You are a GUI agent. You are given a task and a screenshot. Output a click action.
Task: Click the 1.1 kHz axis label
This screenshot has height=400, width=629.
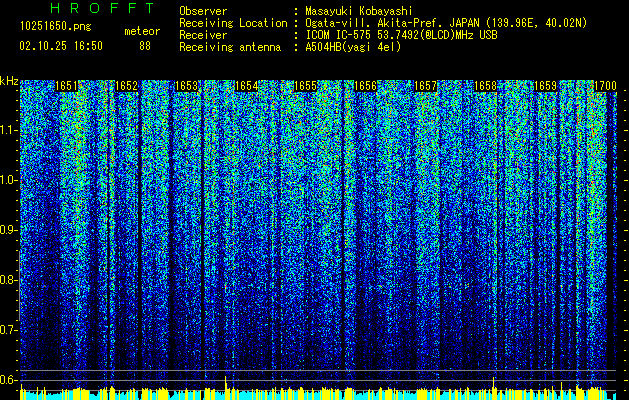[x=8, y=130]
